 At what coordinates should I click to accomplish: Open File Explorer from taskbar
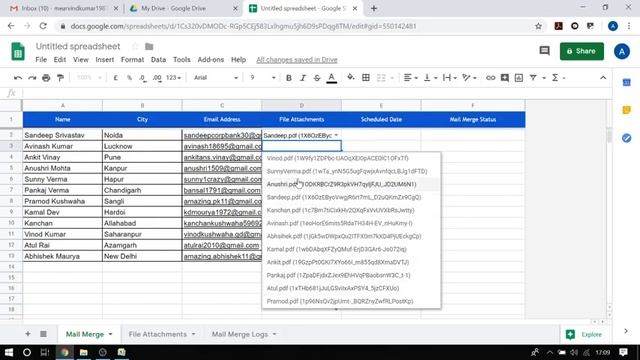84,352
